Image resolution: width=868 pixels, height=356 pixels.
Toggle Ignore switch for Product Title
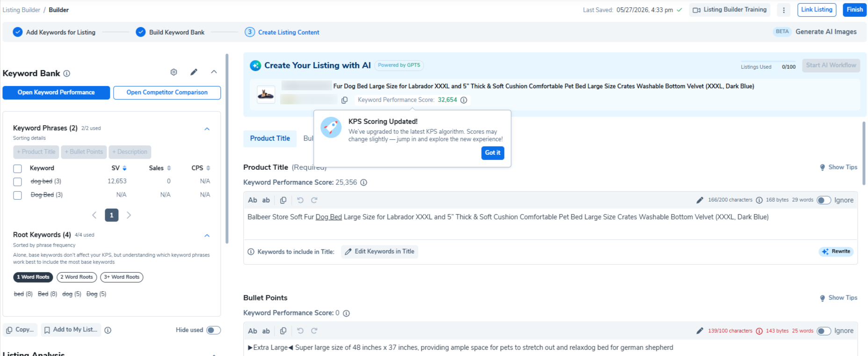click(824, 200)
